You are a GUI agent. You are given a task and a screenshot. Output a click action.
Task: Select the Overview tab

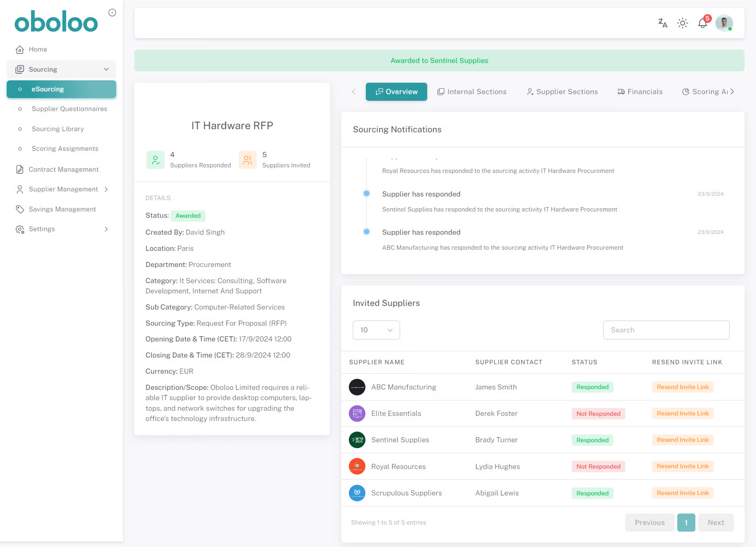[x=396, y=92]
